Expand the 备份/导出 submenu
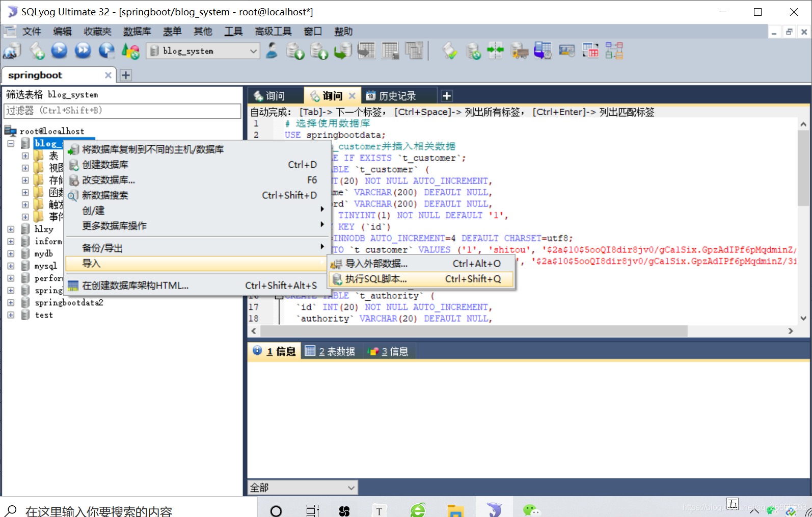The image size is (812, 517). point(196,248)
